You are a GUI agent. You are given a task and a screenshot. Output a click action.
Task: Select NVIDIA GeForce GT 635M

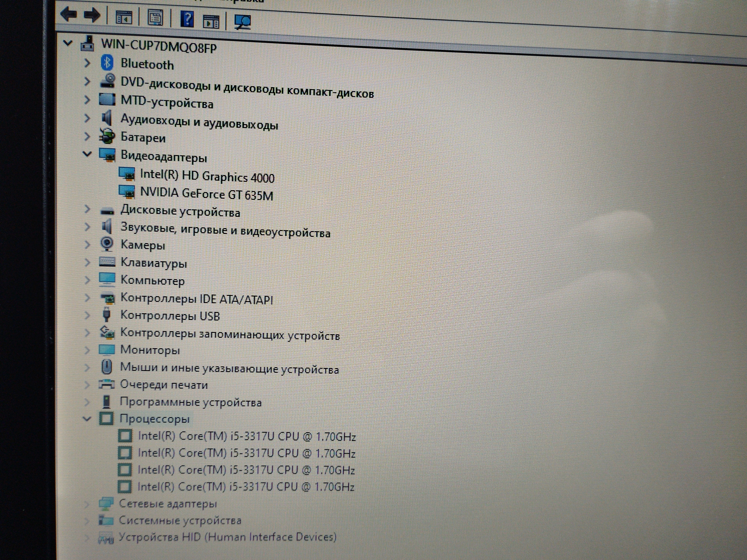click(207, 194)
